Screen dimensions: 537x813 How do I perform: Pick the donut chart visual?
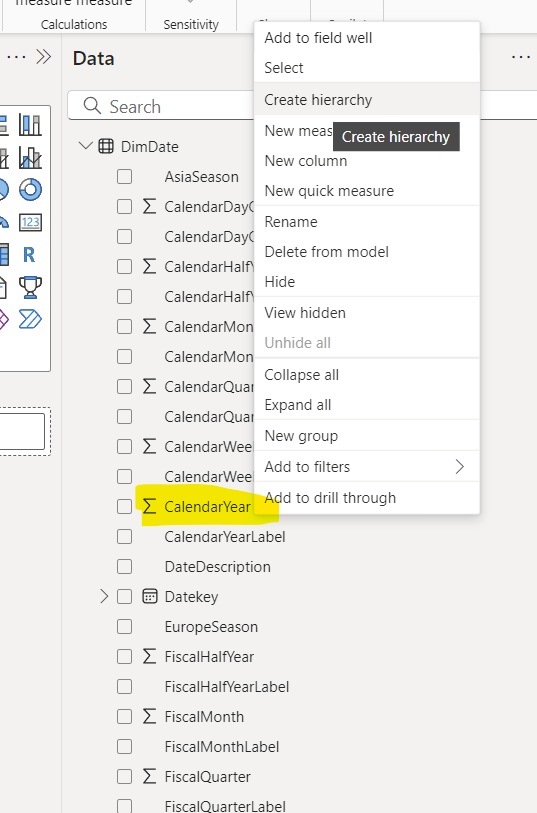tap(30, 190)
